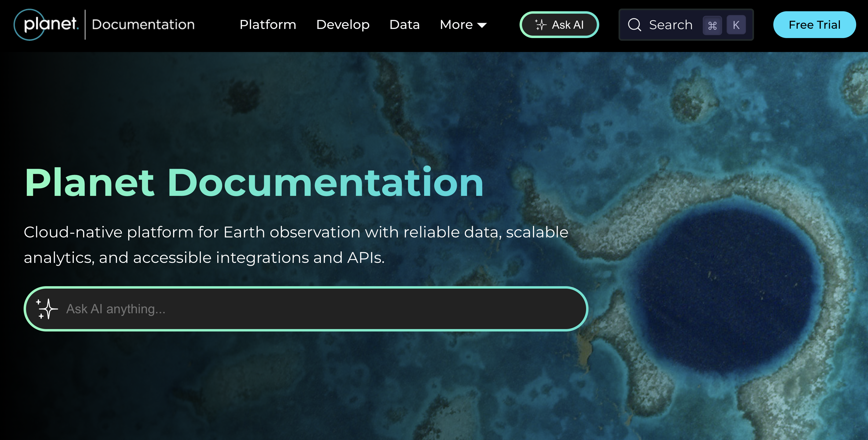Expand the More dropdown menu
The image size is (868, 440).
463,25
